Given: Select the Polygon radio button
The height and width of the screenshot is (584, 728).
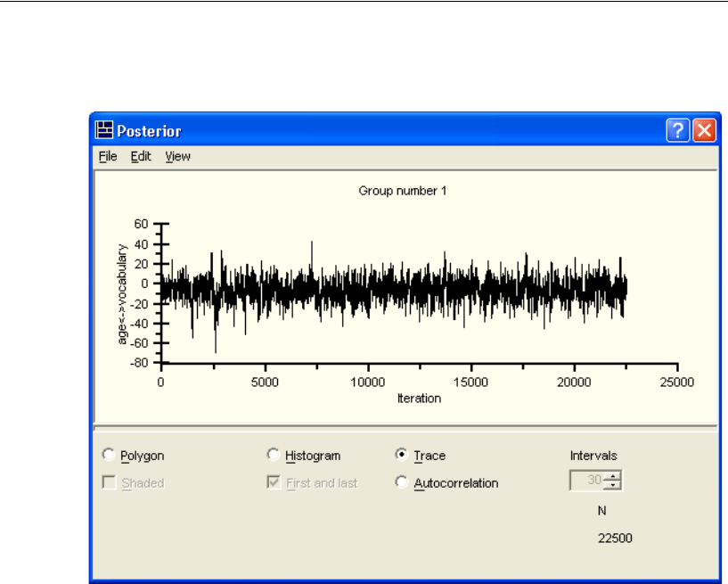Looking at the screenshot, I should pyautogui.click(x=109, y=455).
